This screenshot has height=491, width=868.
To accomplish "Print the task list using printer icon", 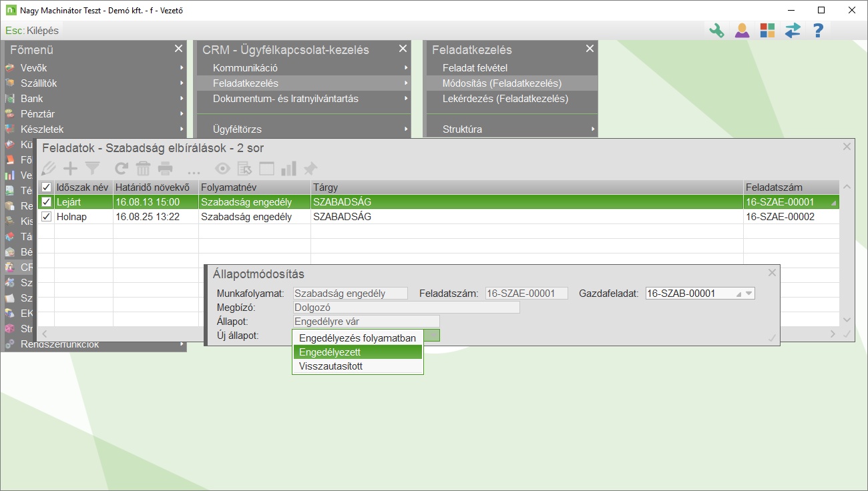I will pyautogui.click(x=165, y=169).
